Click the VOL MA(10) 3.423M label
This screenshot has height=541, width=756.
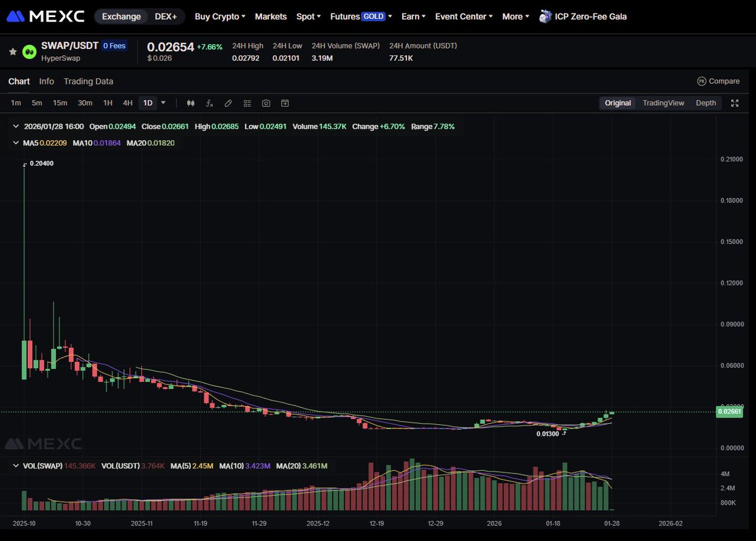[245, 466]
